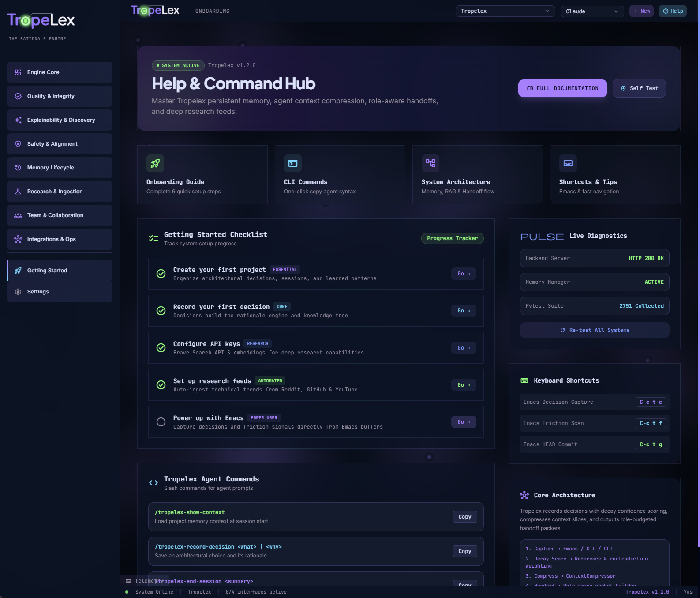The height and width of the screenshot is (598, 700).
Task: Open the Tropelex project dropdown
Action: tap(505, 11)
